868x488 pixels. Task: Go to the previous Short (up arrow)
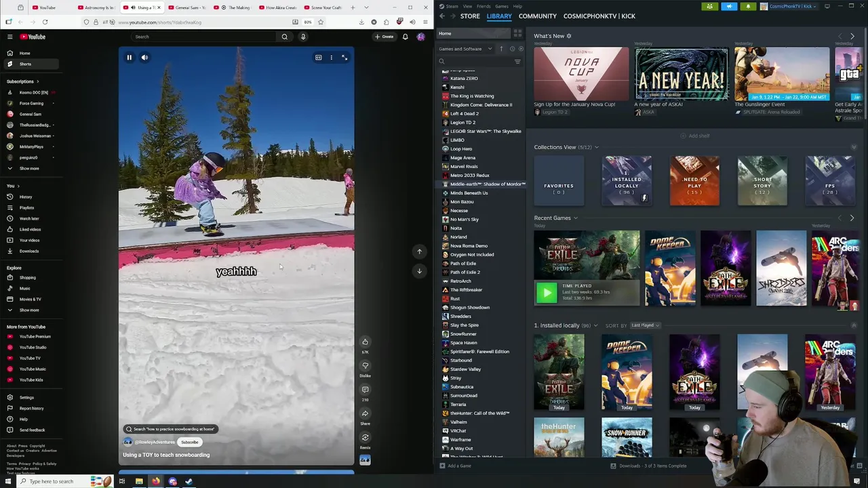point(419,251)
